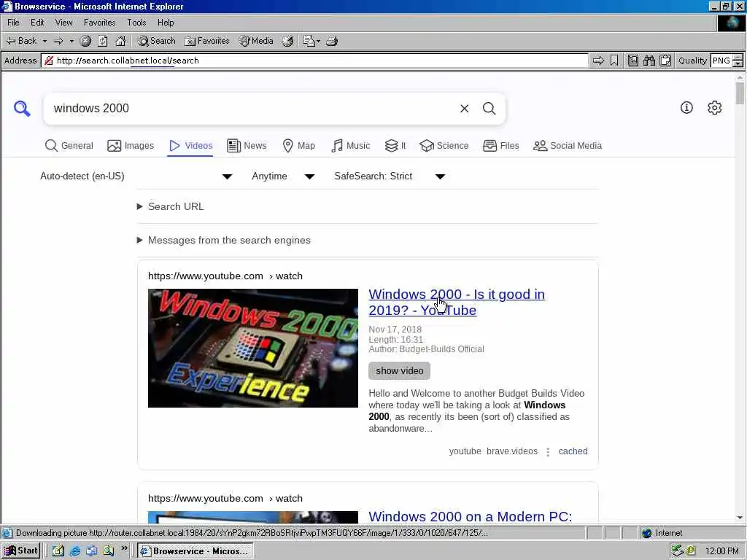Clear the search query with X
747x560 pixels.
(465, 109)
